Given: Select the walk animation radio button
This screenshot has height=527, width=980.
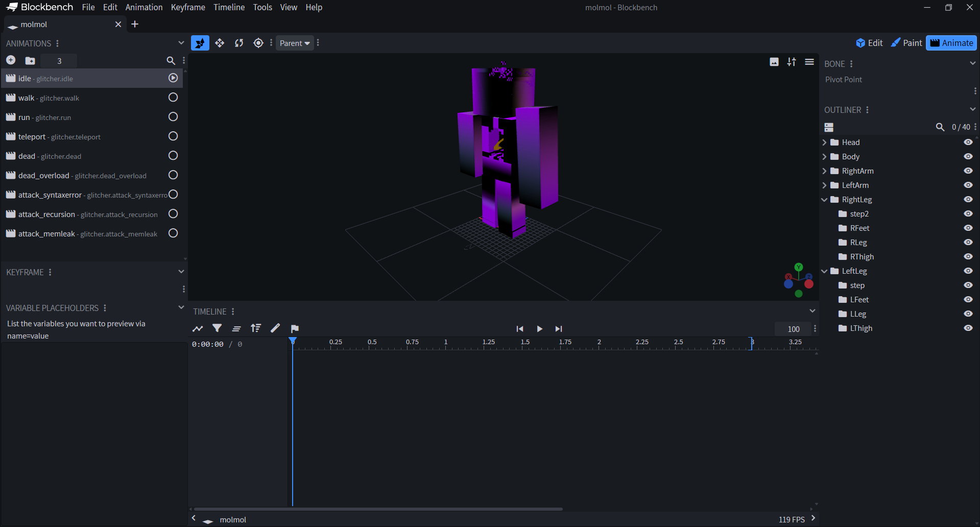Looking at the screenshot, I should tap(173, 98).
